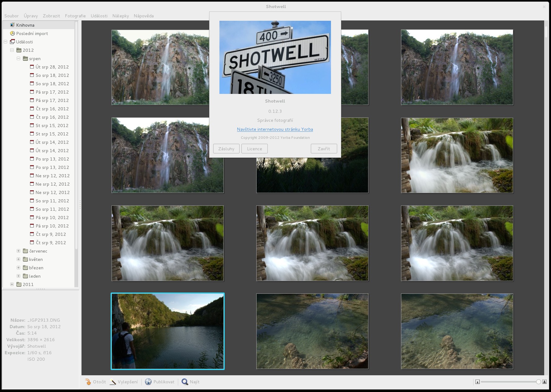Click calendar icon of St srp 15, 2012 first entry
This screenshot has height=392, width=551.
[32, 125]
